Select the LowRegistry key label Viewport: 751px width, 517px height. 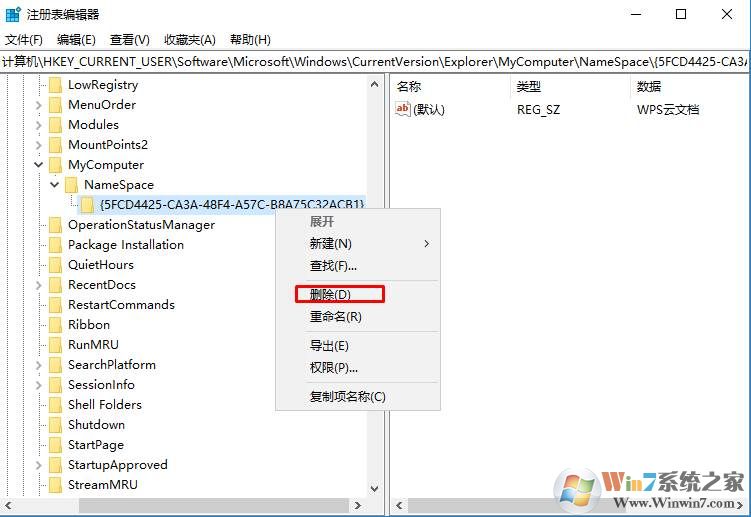[x=103, y=85]
